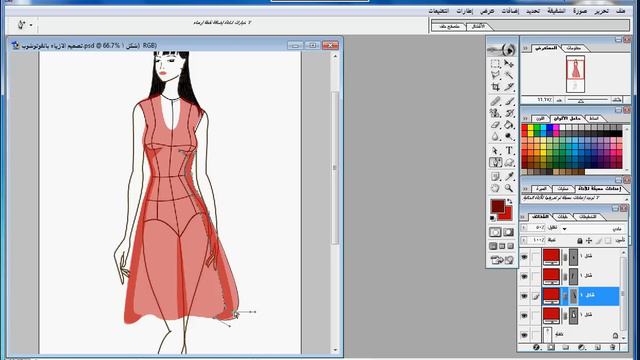Open tool preset picker arrow in options bar

click(x=31, y=26)
